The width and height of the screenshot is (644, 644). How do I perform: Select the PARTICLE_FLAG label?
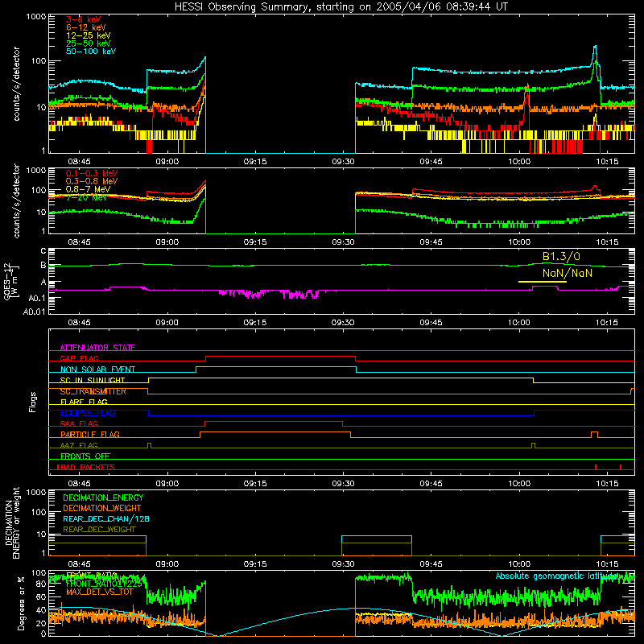(x=90, y=435)
